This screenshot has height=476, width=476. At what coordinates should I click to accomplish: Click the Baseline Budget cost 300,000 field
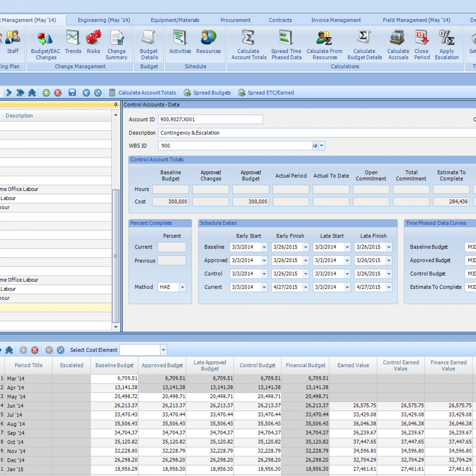coord(170,202)
